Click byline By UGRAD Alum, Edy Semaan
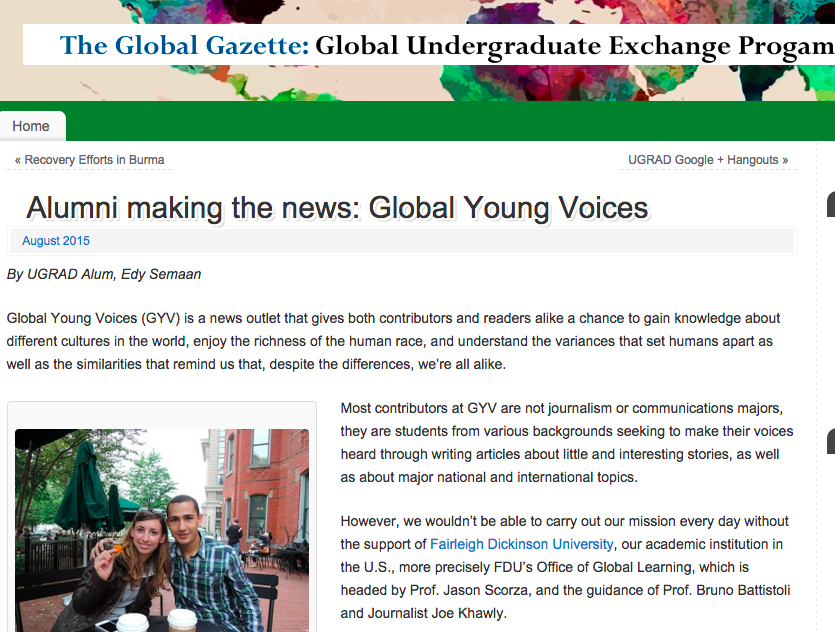 pyautogui.click(x=104, y=274)
